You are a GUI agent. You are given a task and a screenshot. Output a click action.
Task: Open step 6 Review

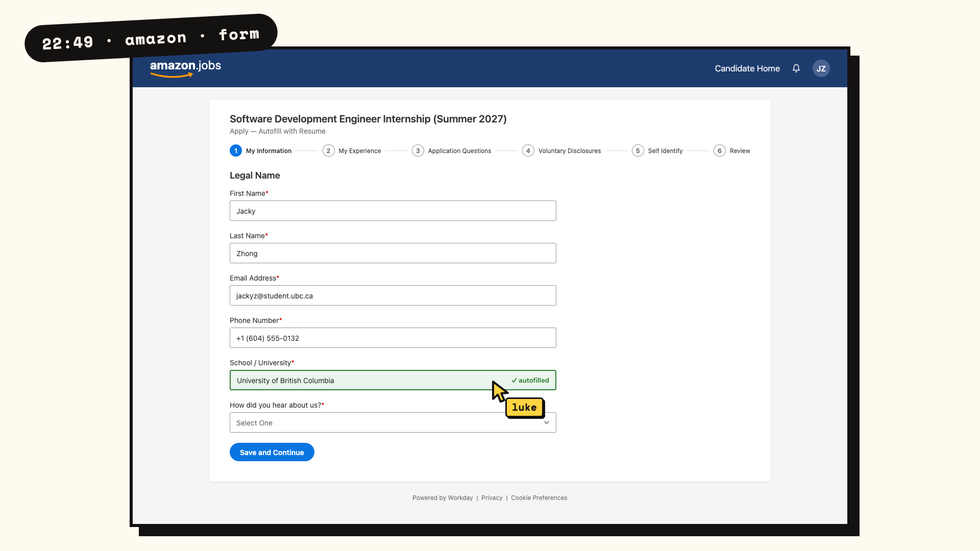click(732, 151)
